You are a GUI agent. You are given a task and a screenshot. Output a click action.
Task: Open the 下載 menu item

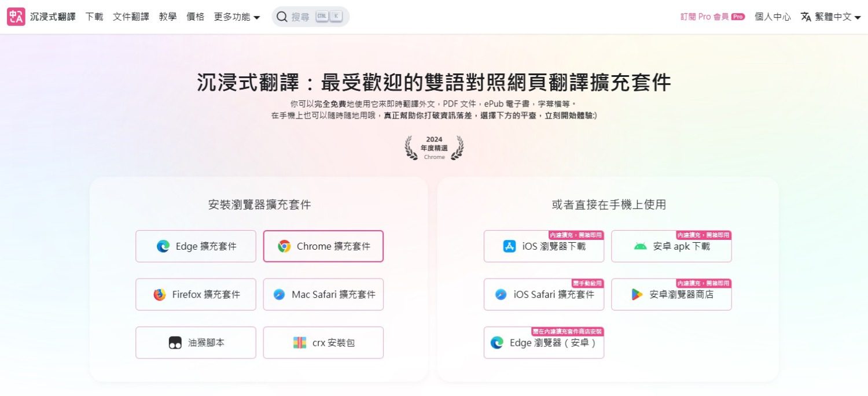pos(94,17)
